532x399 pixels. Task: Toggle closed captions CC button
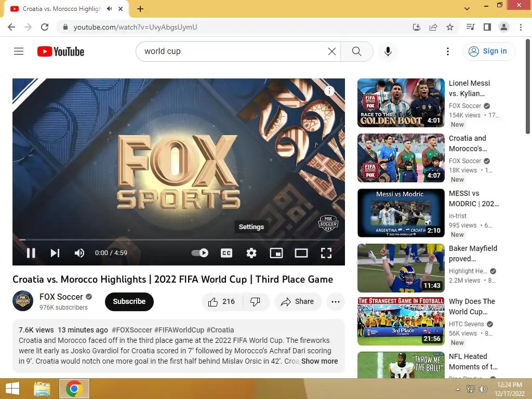[x=227, y=253]
